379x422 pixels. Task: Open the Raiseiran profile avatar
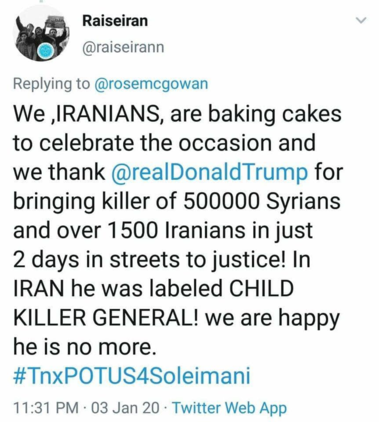click(41, 34)
